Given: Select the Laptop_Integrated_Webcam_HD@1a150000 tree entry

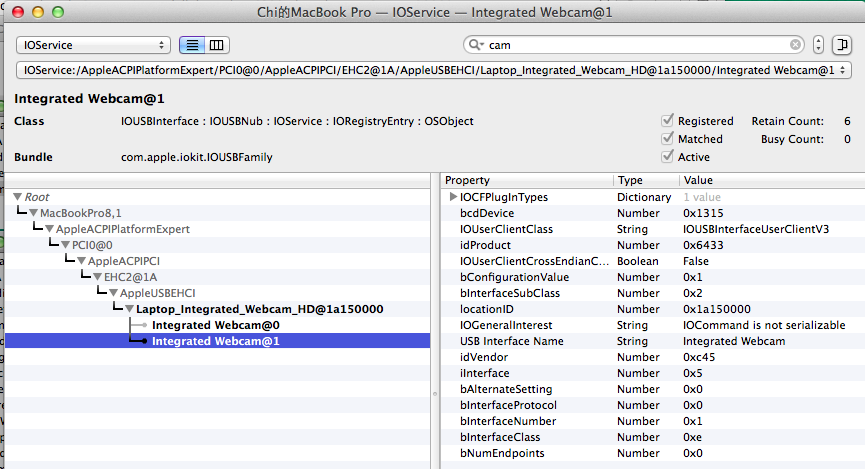Looking at the screenshot, I should tap(258, 309).
